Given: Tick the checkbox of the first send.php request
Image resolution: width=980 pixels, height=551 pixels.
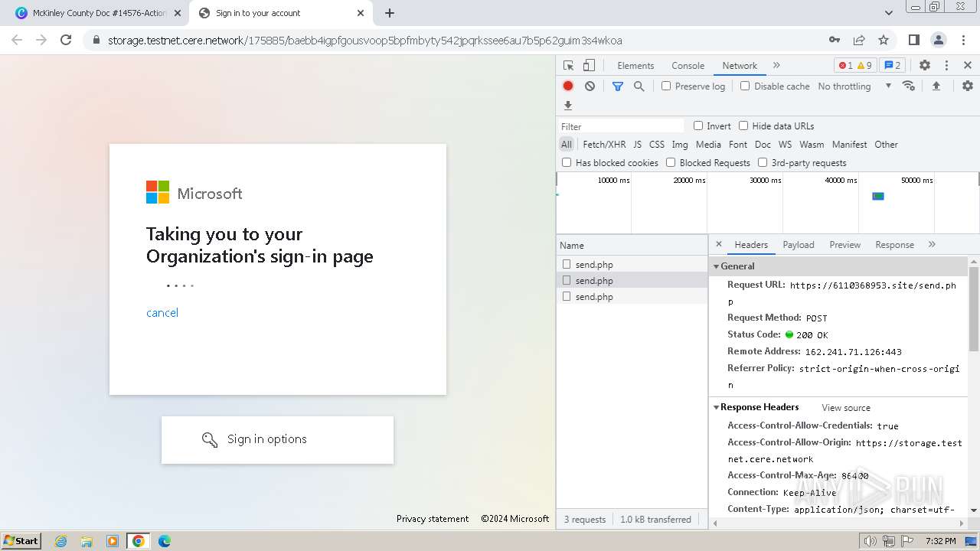Looking at the screenshot, I should click(567, 264).
